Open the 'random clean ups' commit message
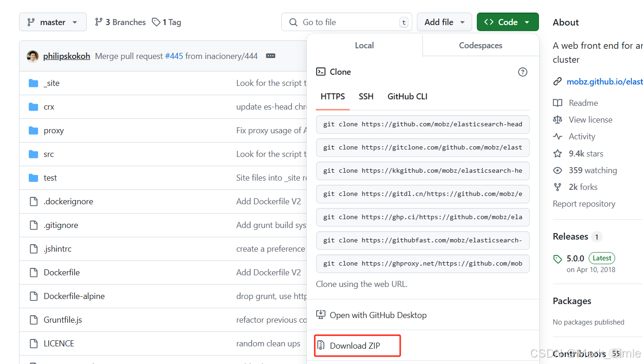This screenshot has width=643, height=364. click(268, 344)
